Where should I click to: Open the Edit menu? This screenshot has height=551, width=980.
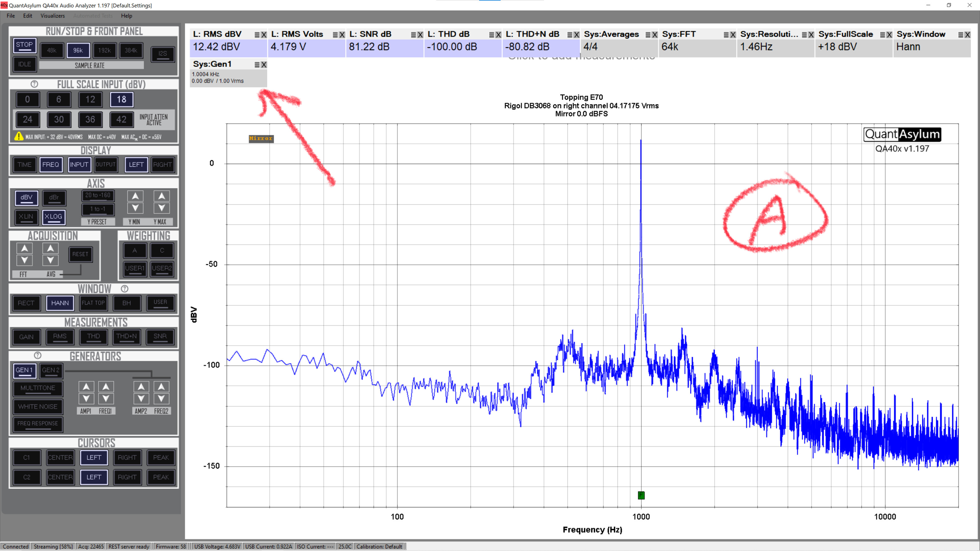27,16
